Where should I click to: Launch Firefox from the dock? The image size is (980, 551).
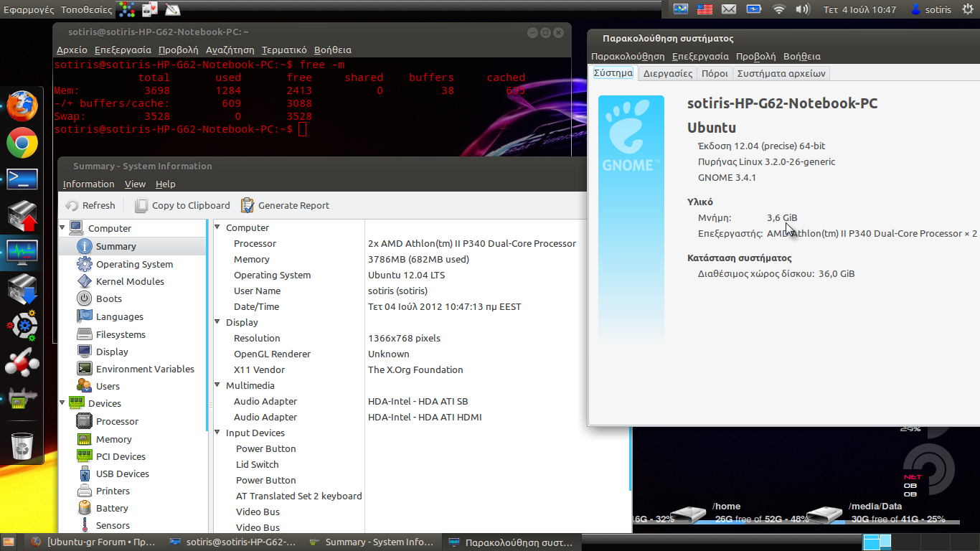(x=22, y=105)
